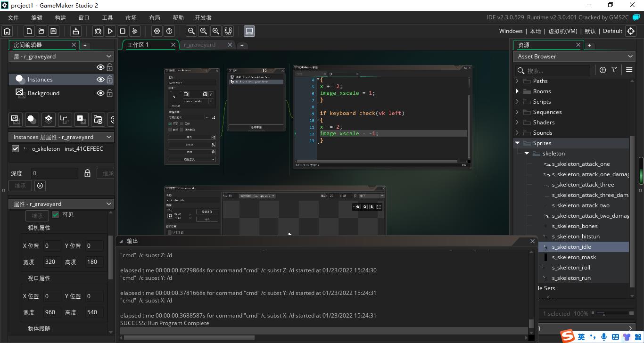The height and width of the screenshot is (343, 644).
Task: Open the 构建 menu
Action: 60,17
